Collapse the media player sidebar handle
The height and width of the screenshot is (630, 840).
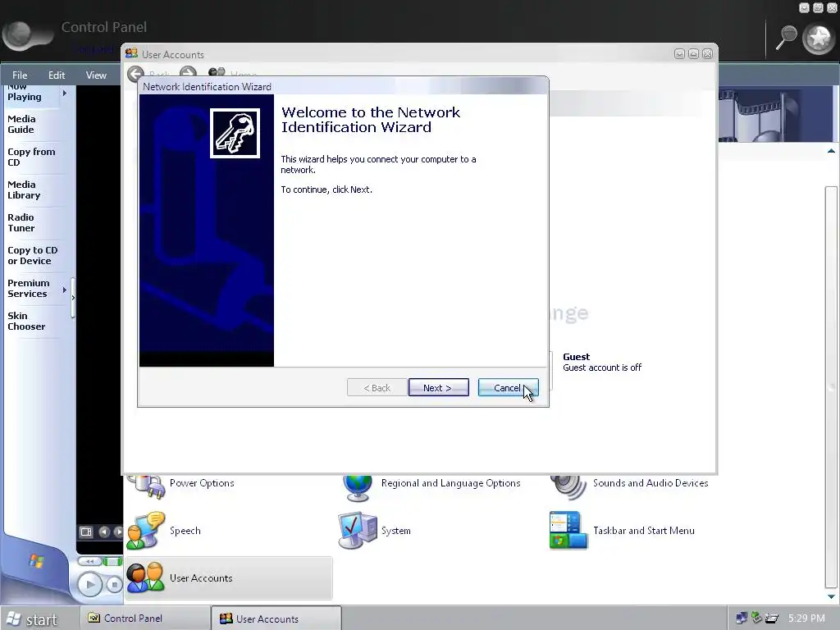[73, 297]
